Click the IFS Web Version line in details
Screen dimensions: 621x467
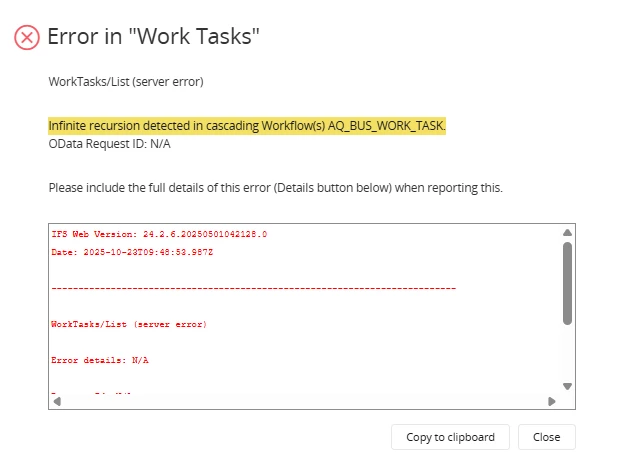tap(159, 234)
